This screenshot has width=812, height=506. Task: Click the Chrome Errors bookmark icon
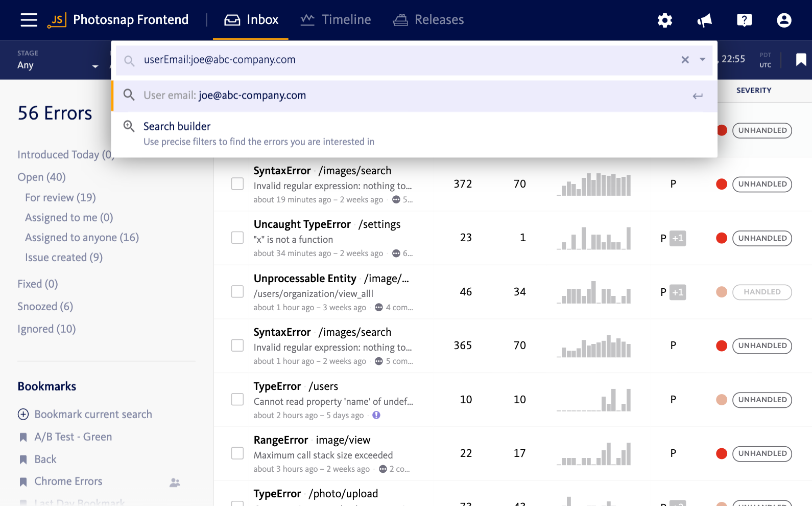23,481
